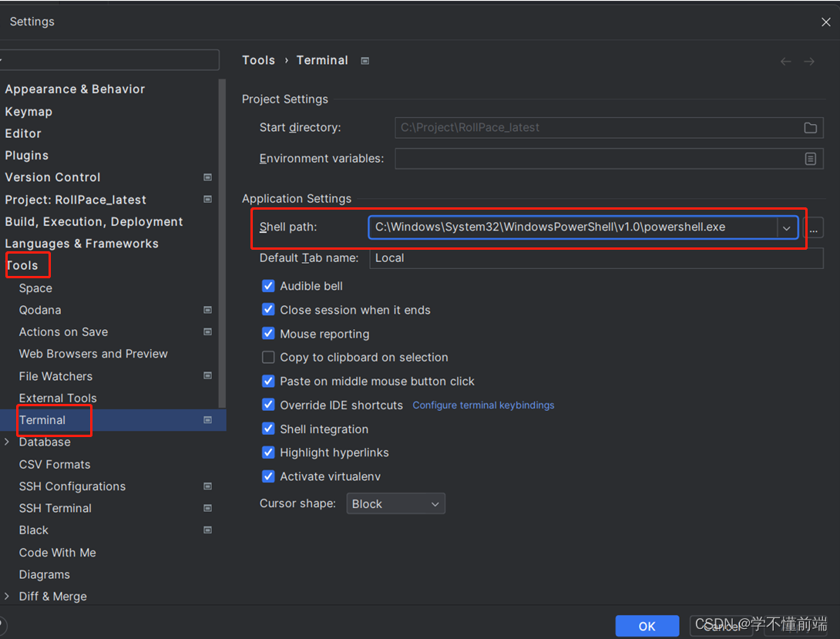Click the icon beside SSH Configurations
This screenshot has width=840, height=639.
click(x=207, y=486)
